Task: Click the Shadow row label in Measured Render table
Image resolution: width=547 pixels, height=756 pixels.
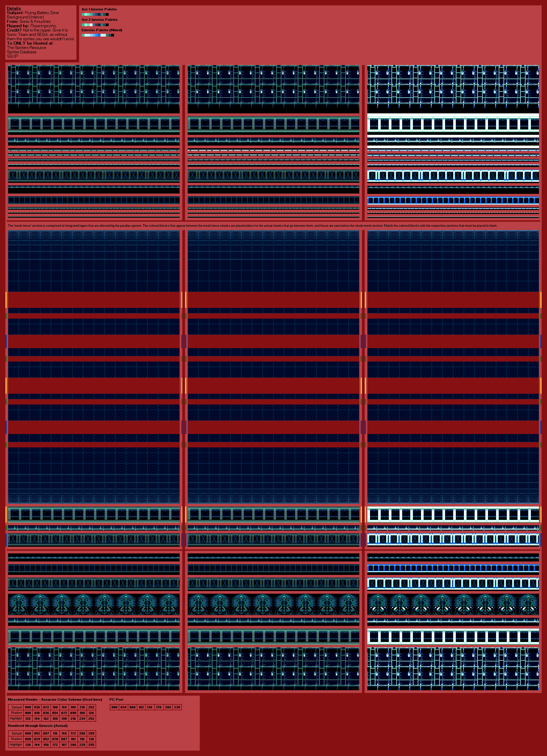Action: 16,713
